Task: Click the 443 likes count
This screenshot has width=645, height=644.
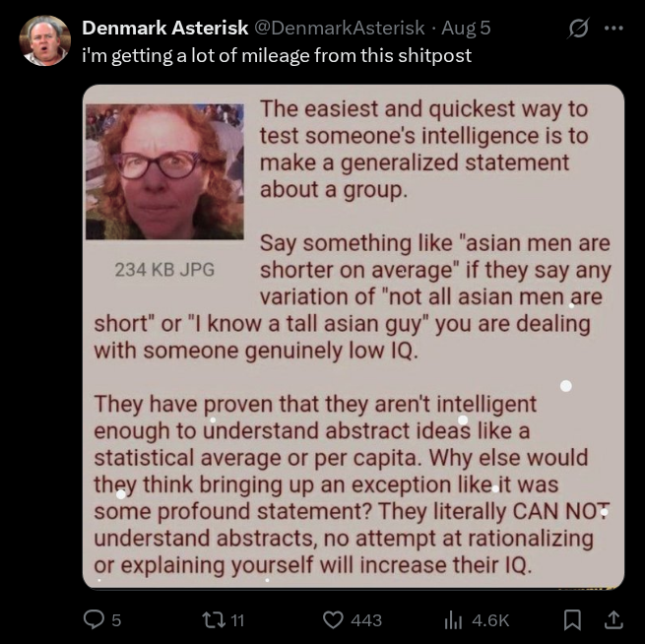Action: pyautogui.click(x=366, y=620)
